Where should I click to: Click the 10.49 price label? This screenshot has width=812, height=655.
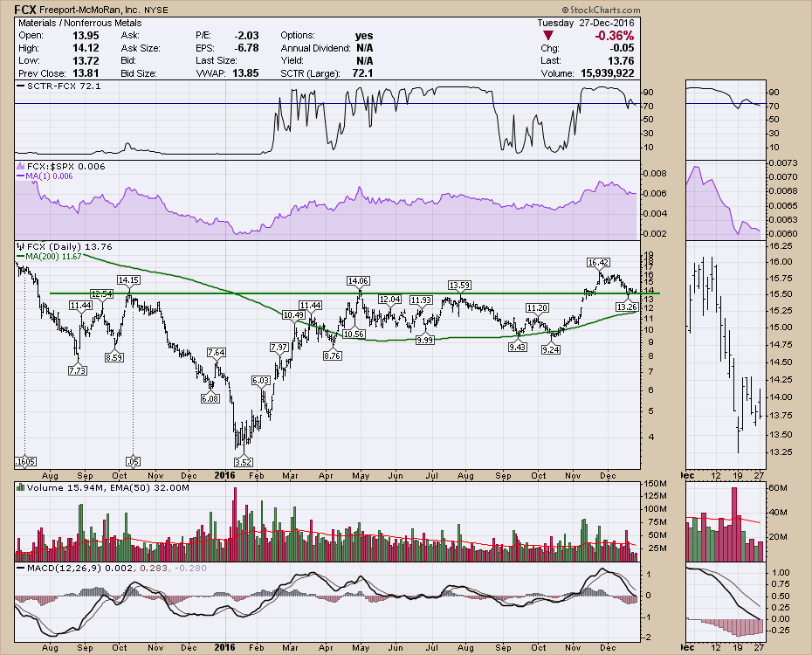[293, 314]
